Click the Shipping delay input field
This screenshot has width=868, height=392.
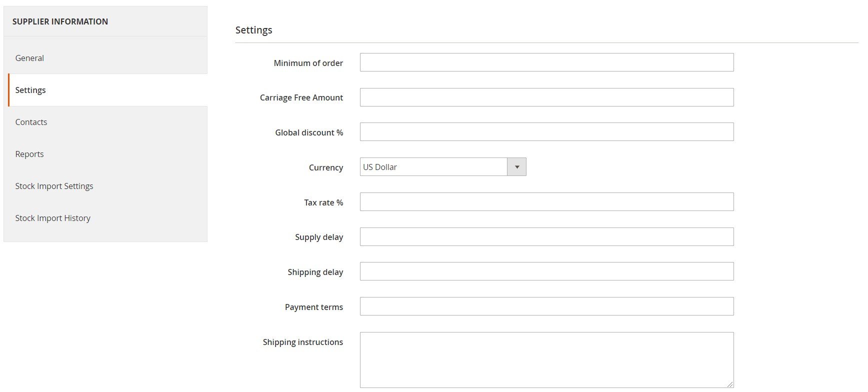546,271
